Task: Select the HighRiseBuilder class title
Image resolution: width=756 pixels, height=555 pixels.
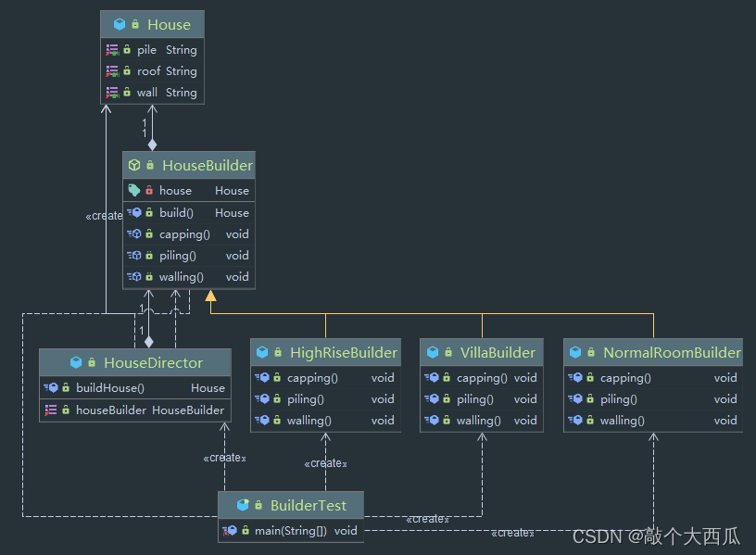Action: point(344,352)
